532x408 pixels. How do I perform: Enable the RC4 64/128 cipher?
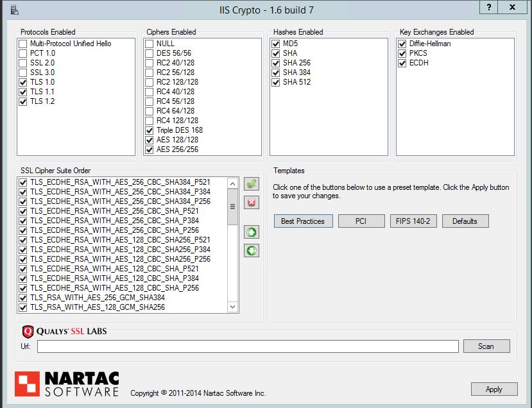click(150, 111)
